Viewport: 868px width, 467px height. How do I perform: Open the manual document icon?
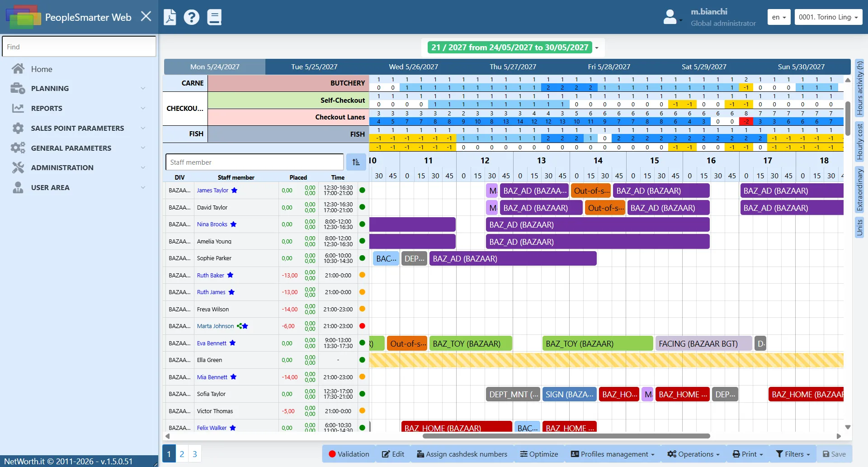[x=214, y=17]
